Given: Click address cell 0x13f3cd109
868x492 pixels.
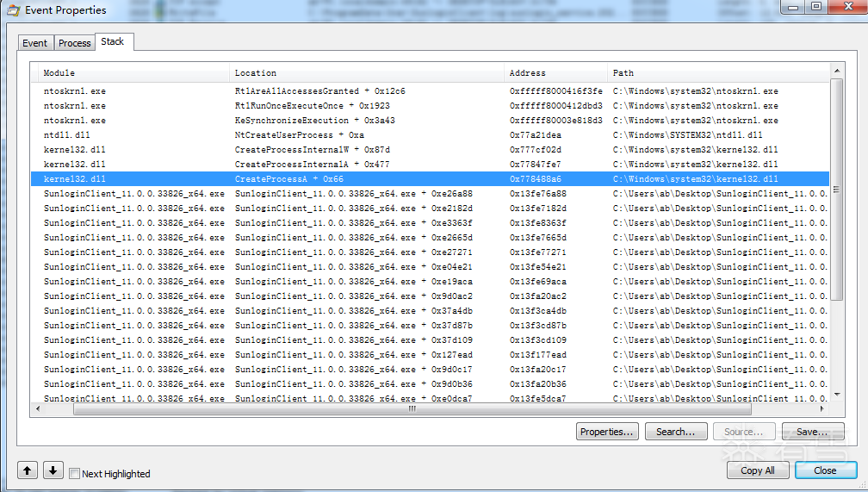Looking at the screenshot, I should [538, 340].
